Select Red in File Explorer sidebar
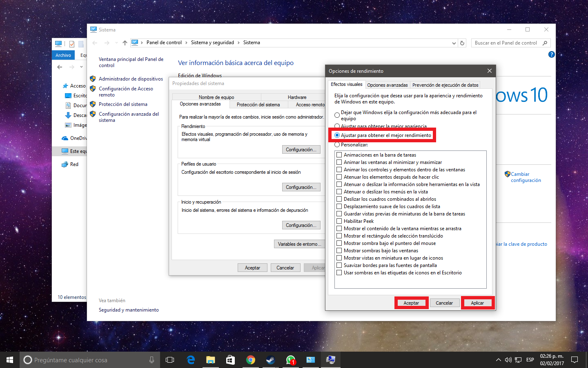 70,164
